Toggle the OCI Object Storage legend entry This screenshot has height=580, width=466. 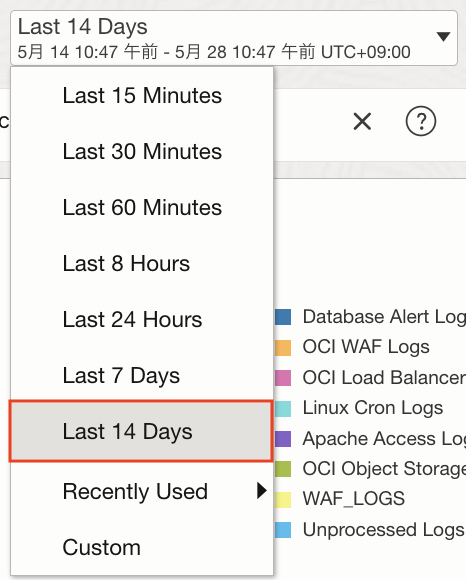point(371,469)
